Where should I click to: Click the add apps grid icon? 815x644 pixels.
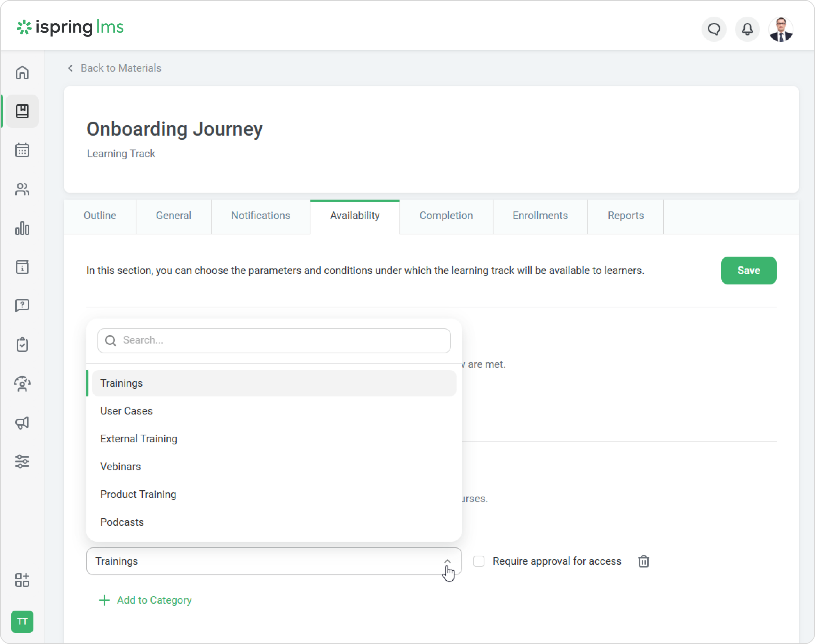click(22, 580)
